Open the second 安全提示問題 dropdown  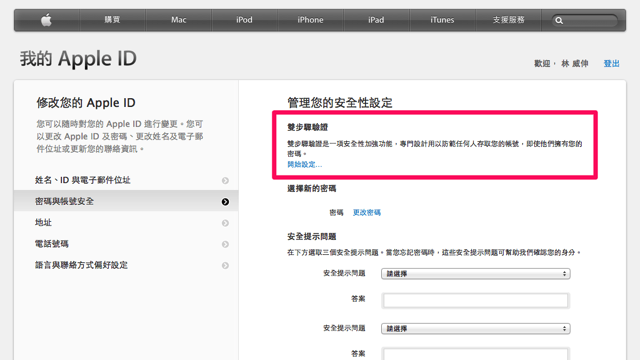coord(476,329)
